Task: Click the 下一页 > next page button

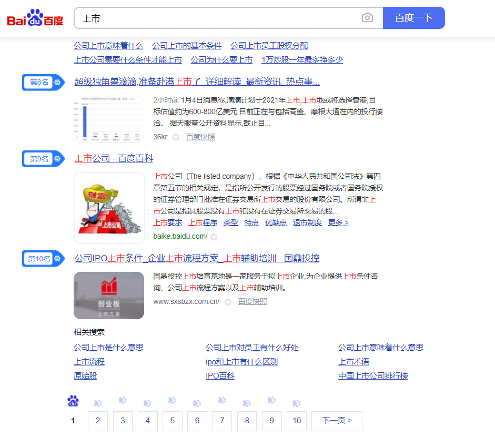Action: pyautogui.click(x=337, y=421)
